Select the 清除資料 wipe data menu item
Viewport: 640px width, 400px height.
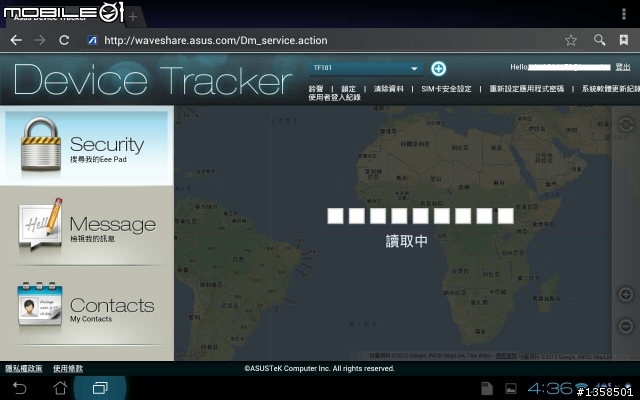coord(389,89)
